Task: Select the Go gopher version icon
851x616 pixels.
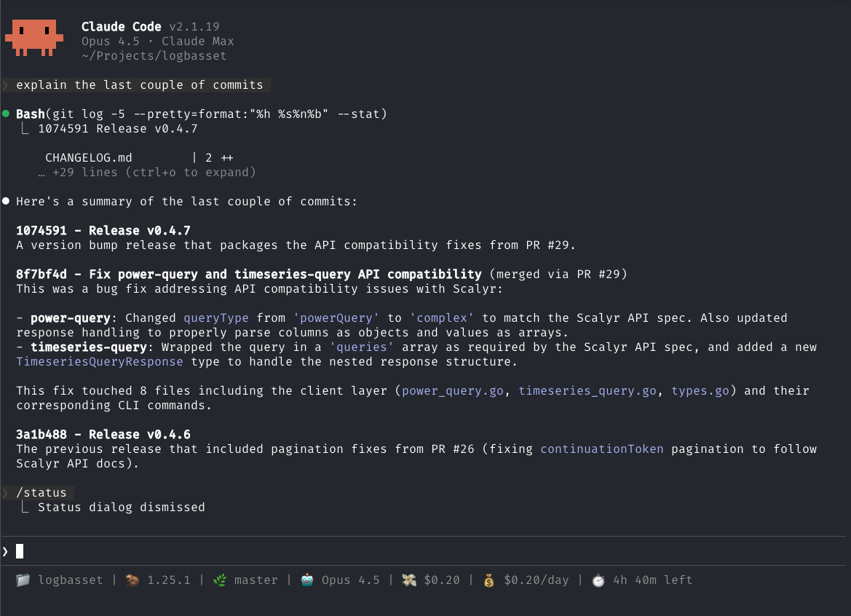Action: pyautogui.click(x=132, y=580)
